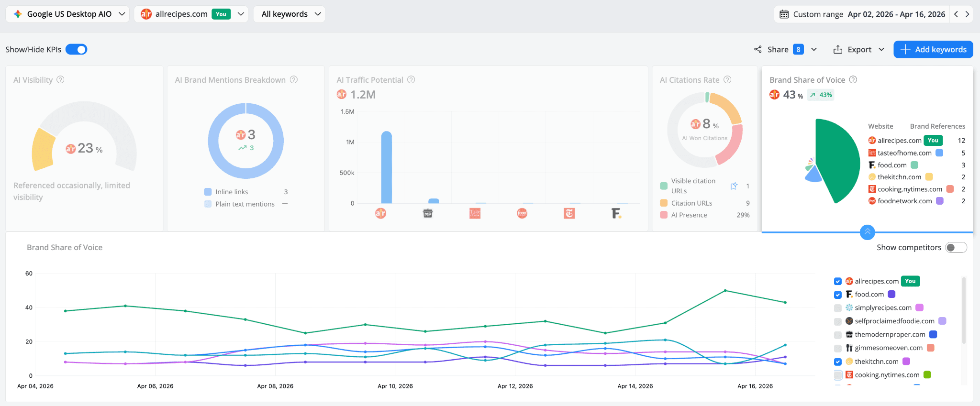Click the Share count badge 8
980x406 pixels.
coord(798,49)
